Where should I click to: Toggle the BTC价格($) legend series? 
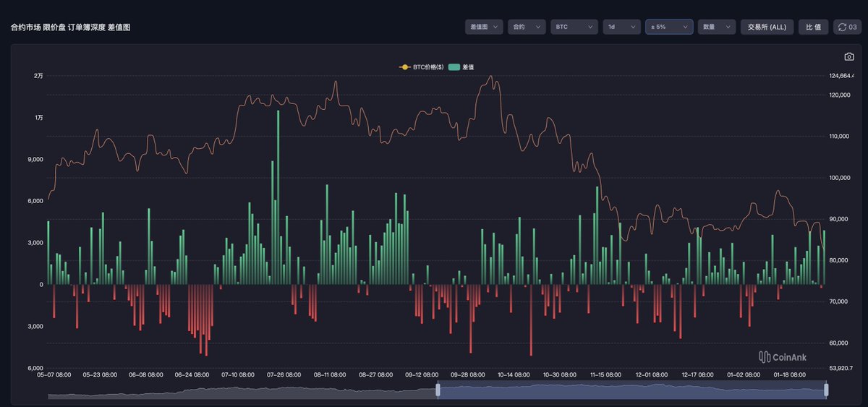click(x=421, y=67)
